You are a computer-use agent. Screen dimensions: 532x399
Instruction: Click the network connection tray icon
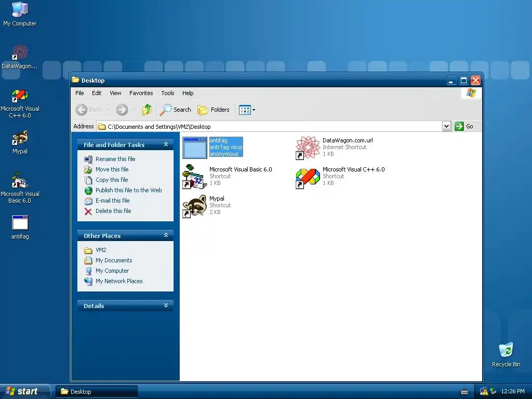pyautogui.click(x=493, y=392)
